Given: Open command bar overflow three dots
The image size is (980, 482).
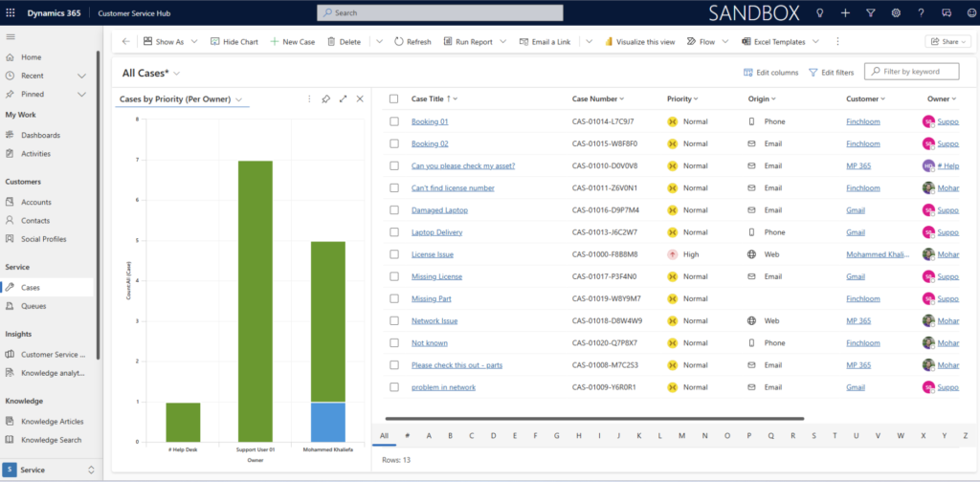Looking at the screenshot, I should [x=837, y=42].
